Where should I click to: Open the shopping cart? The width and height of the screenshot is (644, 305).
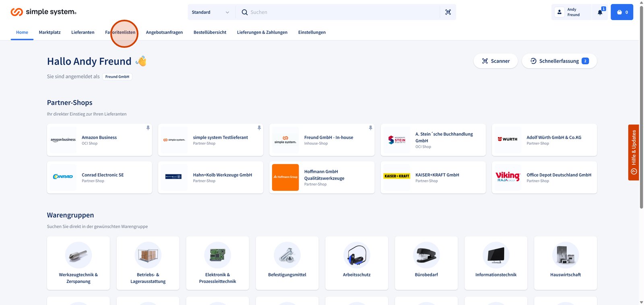pyautogui.click(x=622, y=12)
